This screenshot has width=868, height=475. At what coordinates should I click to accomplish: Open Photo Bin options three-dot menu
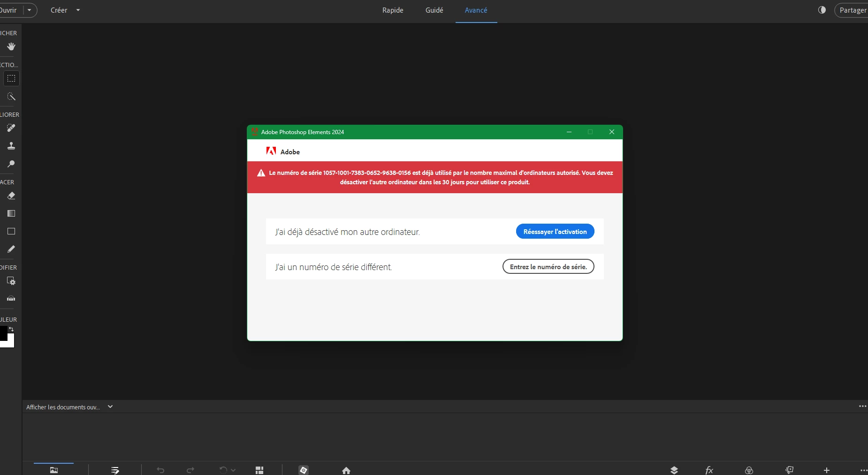(862, 406)
